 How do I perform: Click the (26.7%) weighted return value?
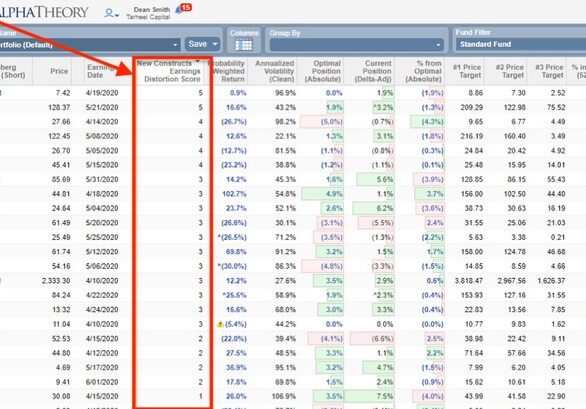[234, 122]
